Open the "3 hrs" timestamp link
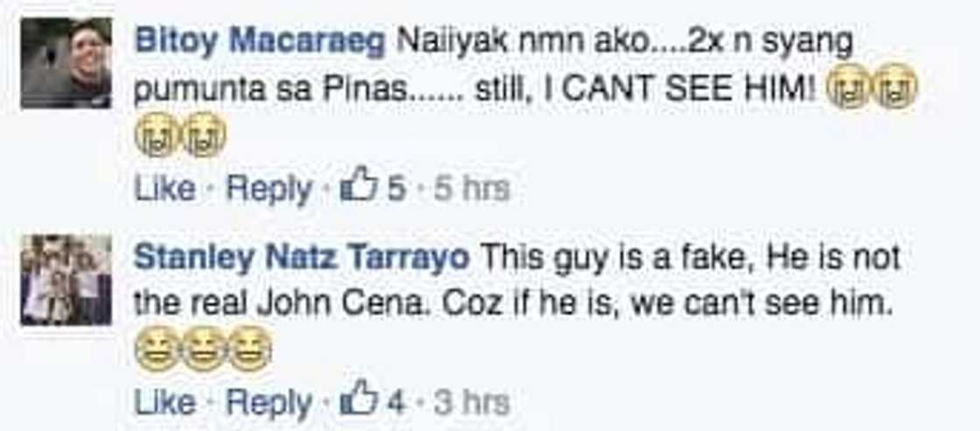This screenshot has width=980, height=431. pos(471,402)
